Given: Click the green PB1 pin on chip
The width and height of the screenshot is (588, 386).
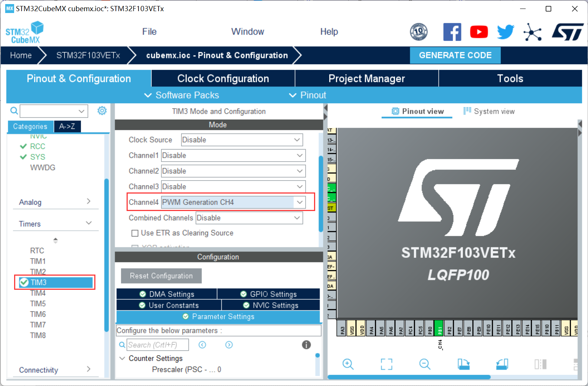Looking at the screenshot, I should pos(439,328).
